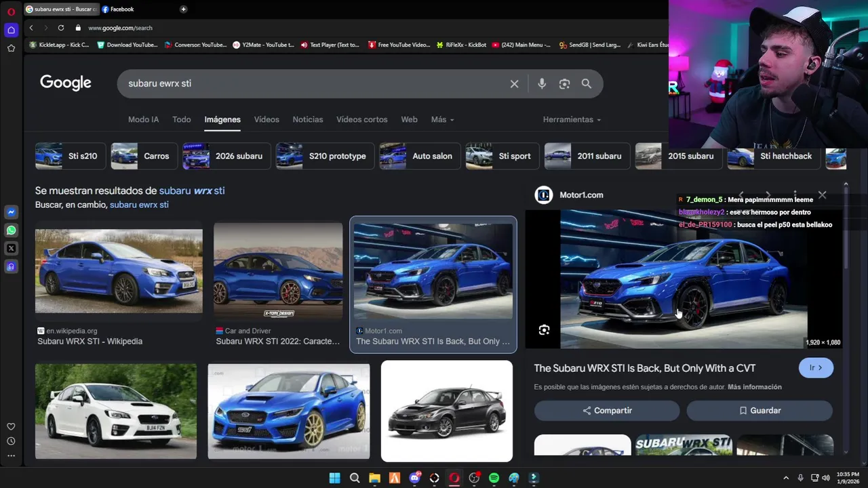Image resolution: width=868 pixels, height=488 pixels.
Task: Open the Noticias tab
Action: [308, 119]
